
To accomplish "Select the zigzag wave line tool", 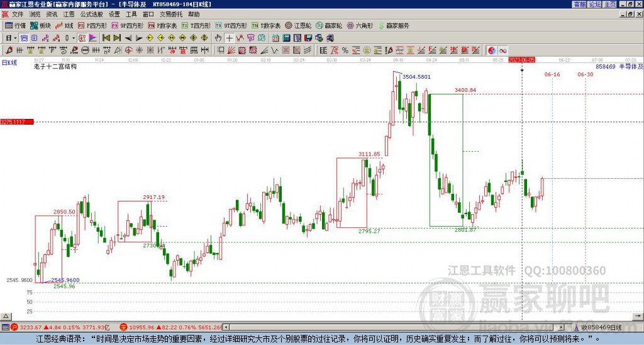I will point(275,50).
